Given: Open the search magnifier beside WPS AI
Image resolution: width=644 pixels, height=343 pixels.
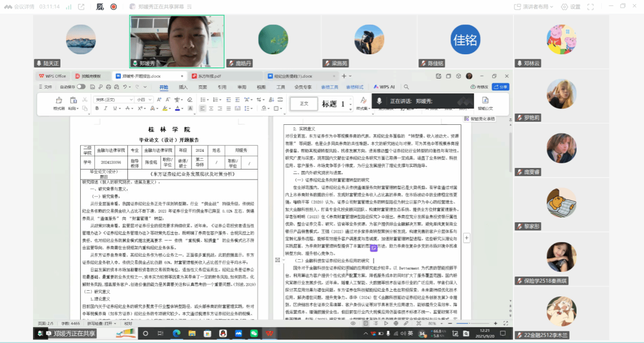Looking at the screenshot, I should [407, 87].
